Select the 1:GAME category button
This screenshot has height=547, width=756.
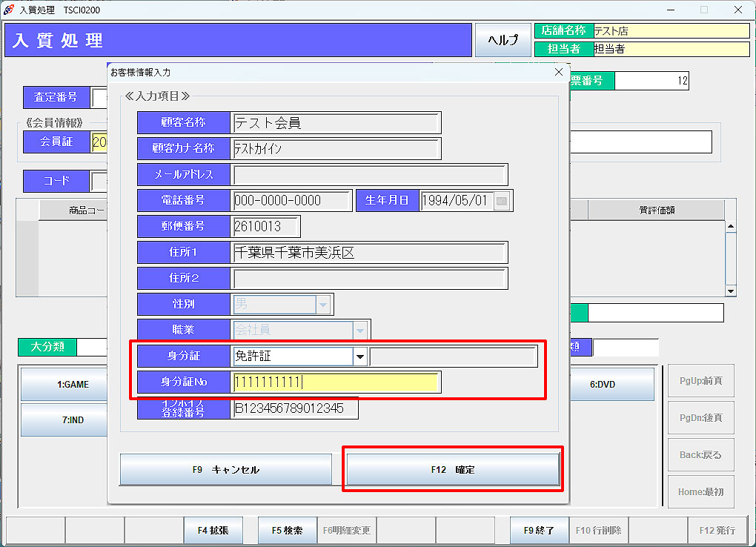[65, 385]
